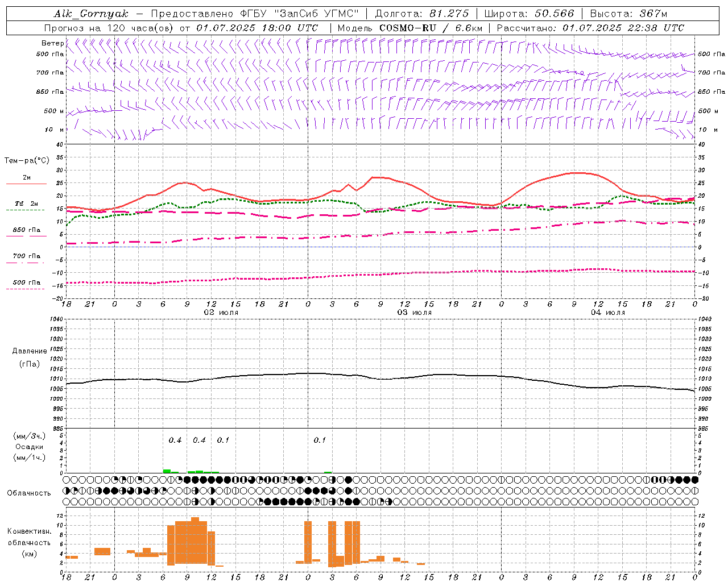The height and width of the screenshot is (582, 728).
Task: Click the black sea-level pressure curve
Action: [380, 379]
